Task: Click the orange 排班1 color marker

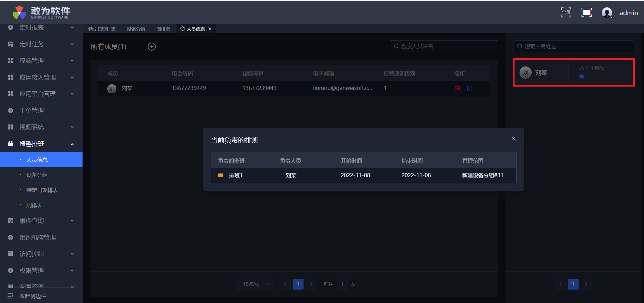Action: pos(220,175)
